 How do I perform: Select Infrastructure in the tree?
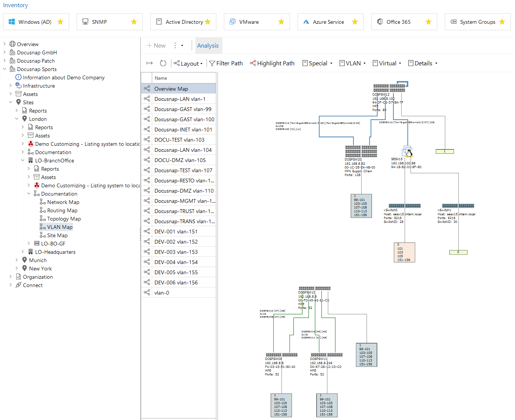pyautogui.click(x=39, y=86)
